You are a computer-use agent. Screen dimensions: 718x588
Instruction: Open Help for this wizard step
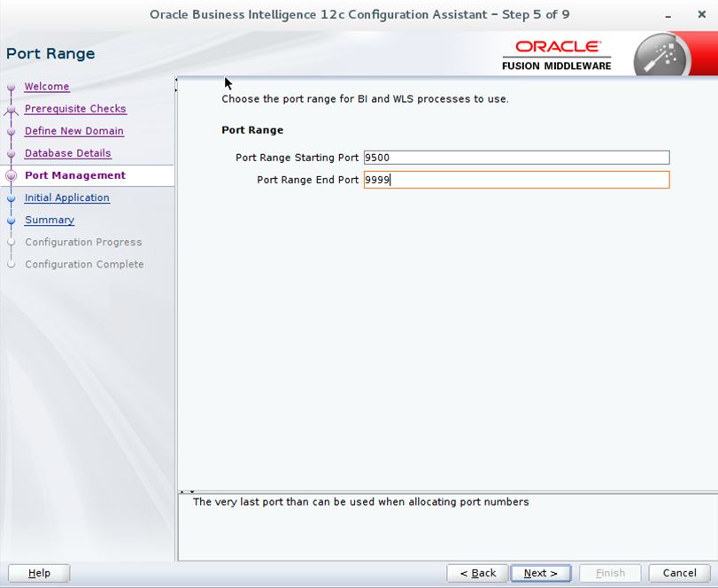click(37, 572)
